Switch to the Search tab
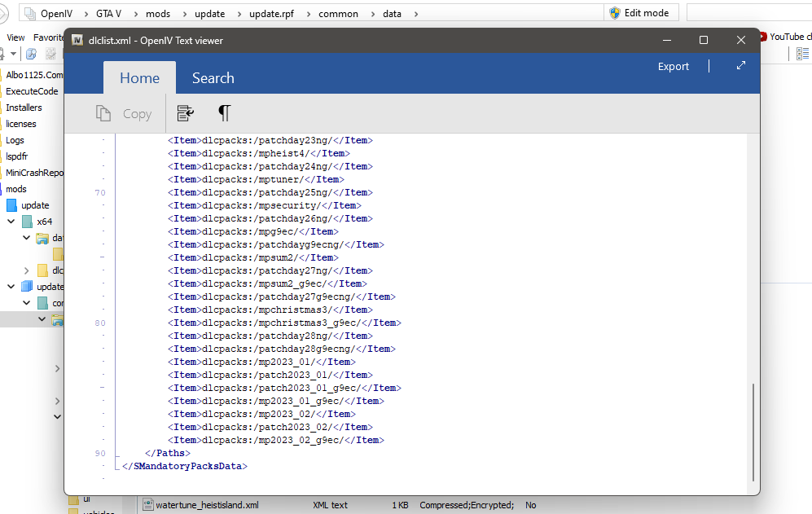 (x=213, y=78)
